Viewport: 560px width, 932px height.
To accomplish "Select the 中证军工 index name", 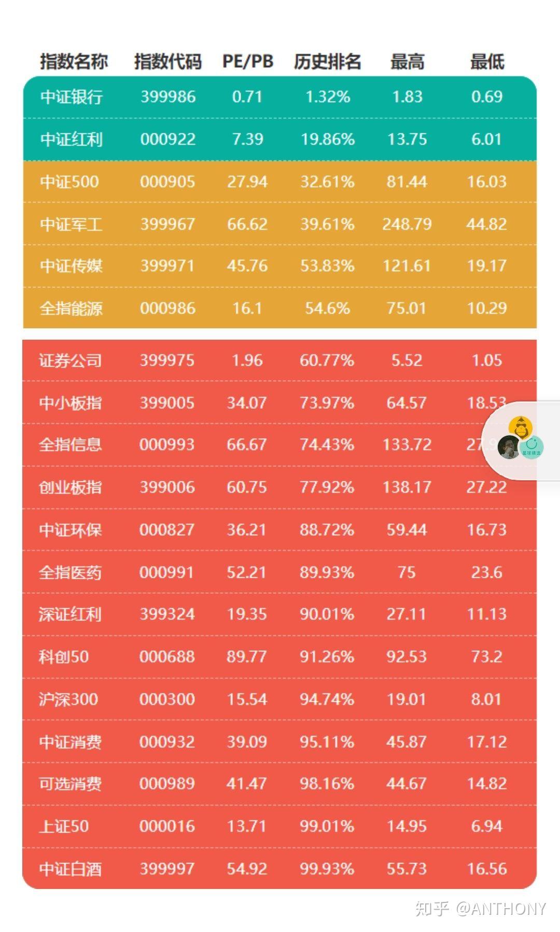I will coord(71,225).
